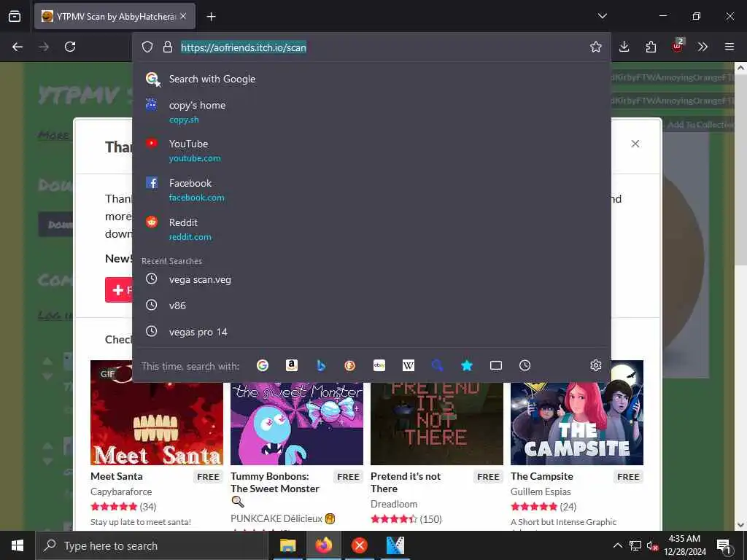Viewport: 747px width, 560px height.
Task: Open the Tummy Bonbons game thumbnail
Action: coord(297,424)
